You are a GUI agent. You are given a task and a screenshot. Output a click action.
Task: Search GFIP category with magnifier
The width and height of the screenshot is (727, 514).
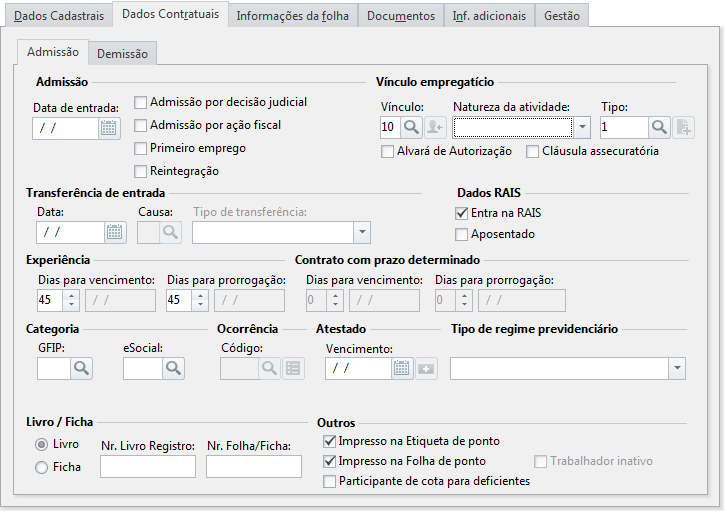pos(82,368)
